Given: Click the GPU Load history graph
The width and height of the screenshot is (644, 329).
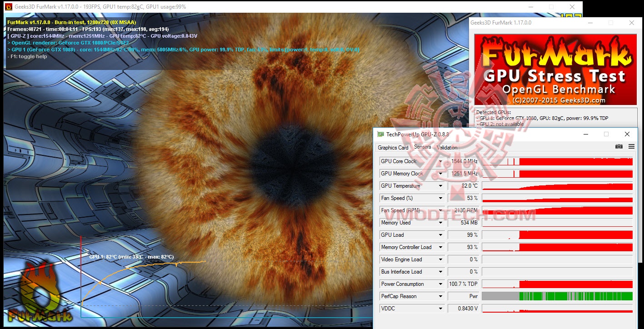Looking at the screenshot, I should 557,235.
